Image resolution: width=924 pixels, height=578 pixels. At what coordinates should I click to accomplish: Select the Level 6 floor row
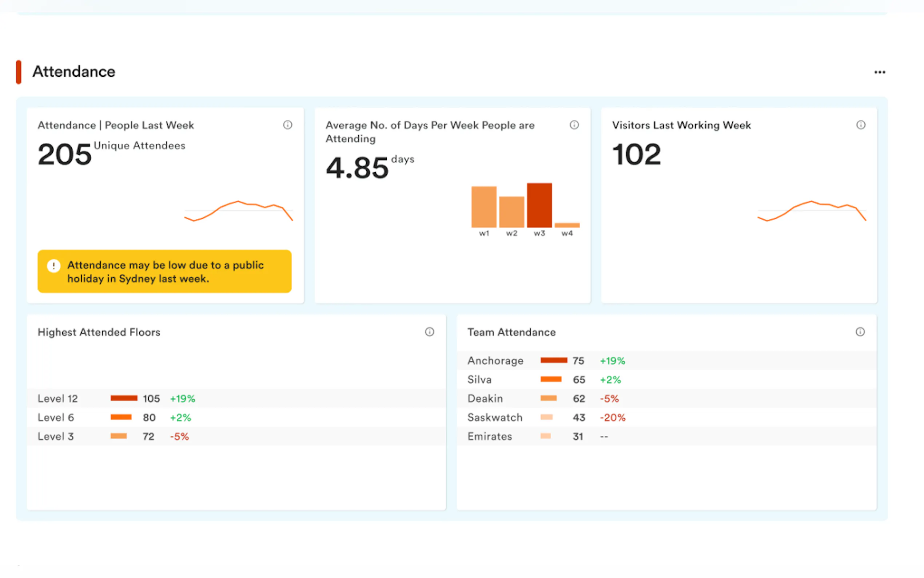(56, 417)
